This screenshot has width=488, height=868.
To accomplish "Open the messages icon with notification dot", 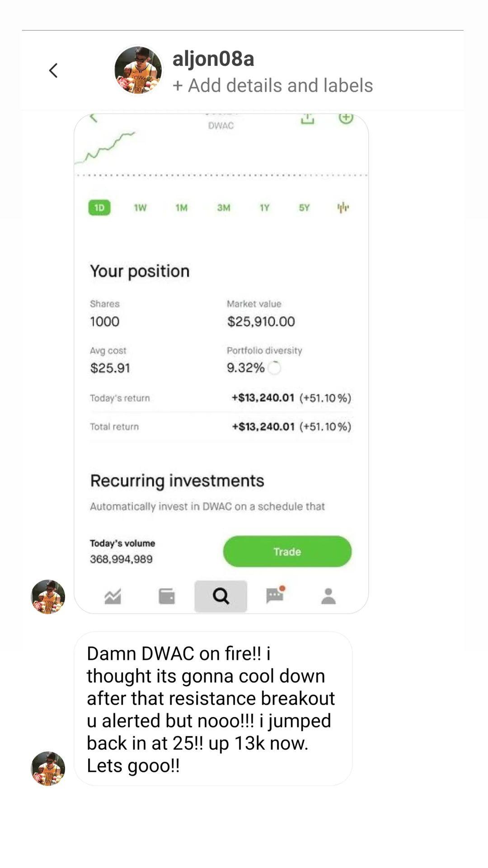I will (x=275, y=595).
